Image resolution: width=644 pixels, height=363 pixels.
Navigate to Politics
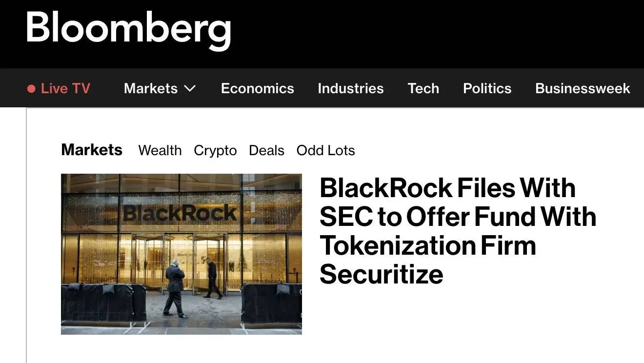pos(487,88)
